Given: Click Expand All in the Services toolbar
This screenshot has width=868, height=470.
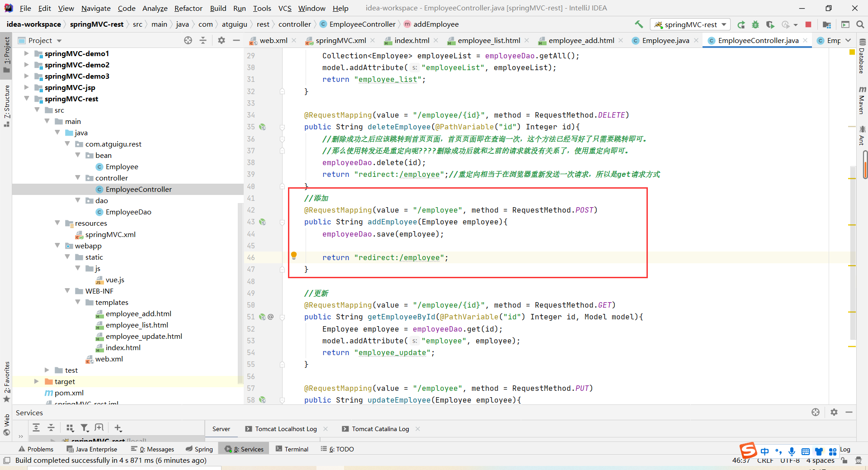Looking at the screenshot, I should point(36,427).
